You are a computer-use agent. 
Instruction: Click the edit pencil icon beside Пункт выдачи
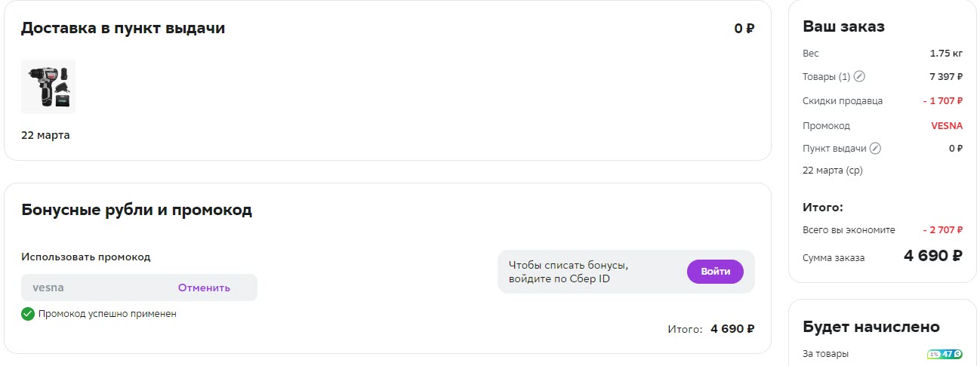point(875,149)
